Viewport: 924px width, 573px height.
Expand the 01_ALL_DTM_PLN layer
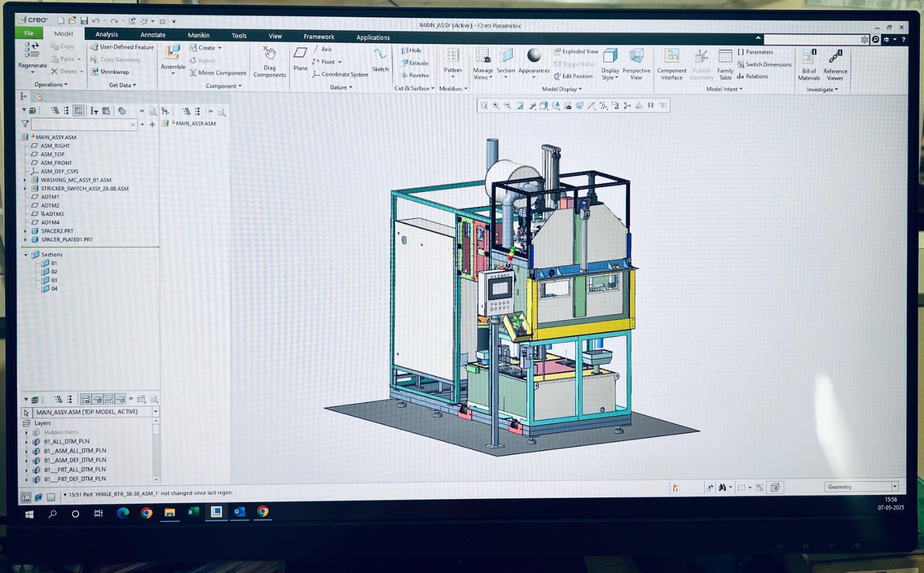[x=27, y=442]
